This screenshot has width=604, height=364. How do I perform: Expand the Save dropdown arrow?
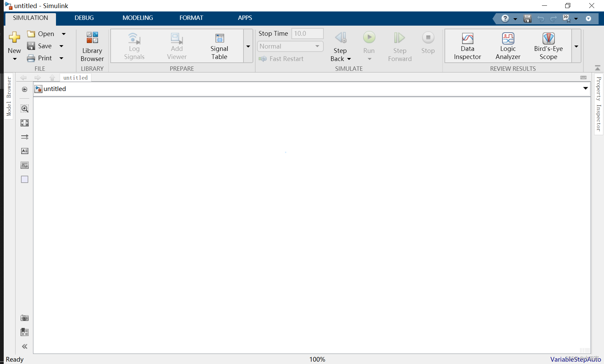61,46
